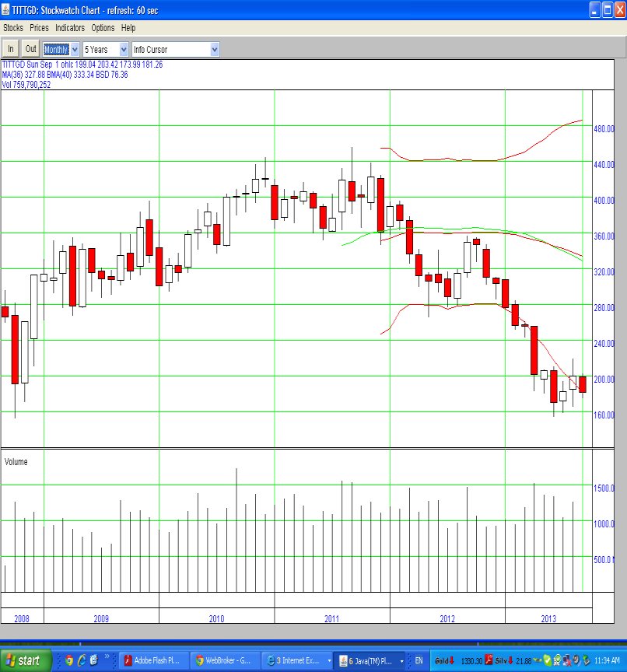Click the MA(36) BMA(40) indicator line
The width and height of the screenshot is (627, 672).
point(65,75)
